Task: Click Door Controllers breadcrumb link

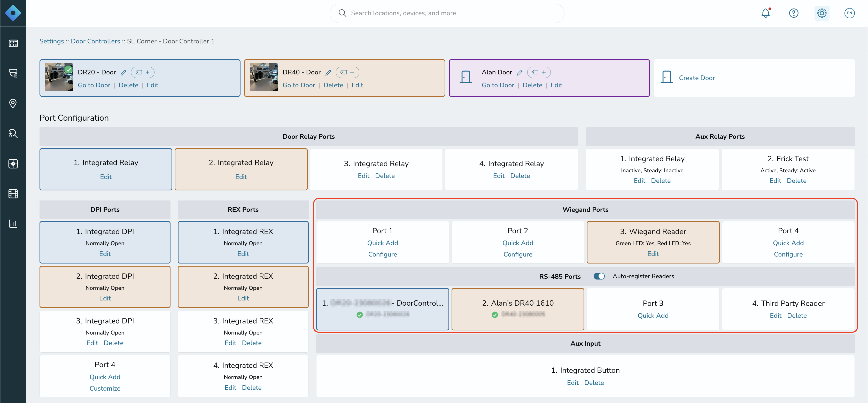Action: point(95,41)
